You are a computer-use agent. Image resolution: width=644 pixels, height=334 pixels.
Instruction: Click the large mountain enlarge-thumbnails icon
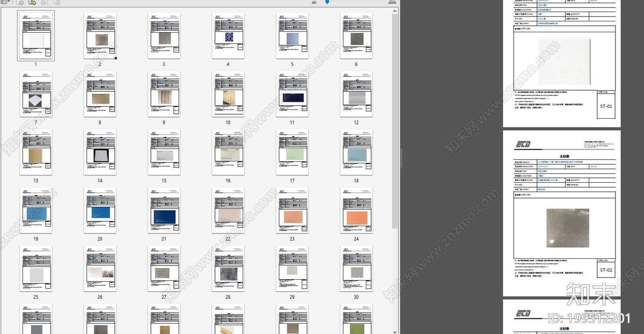392,2
